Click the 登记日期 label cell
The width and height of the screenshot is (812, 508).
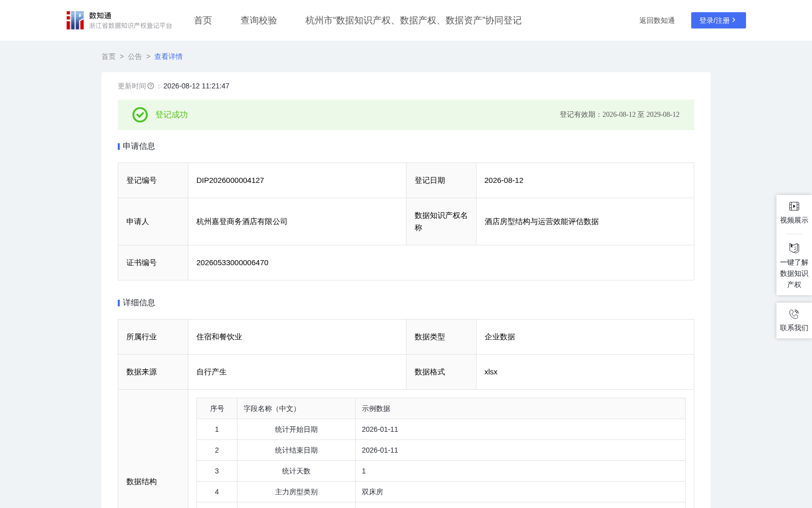pyautogui.click(x=441, y=180)
